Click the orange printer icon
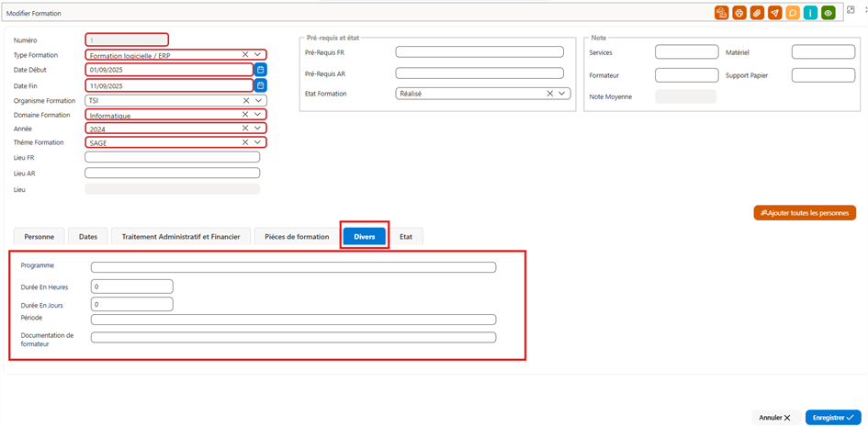Viewport: 868px width, 427px height. click(x=738, y=13)
